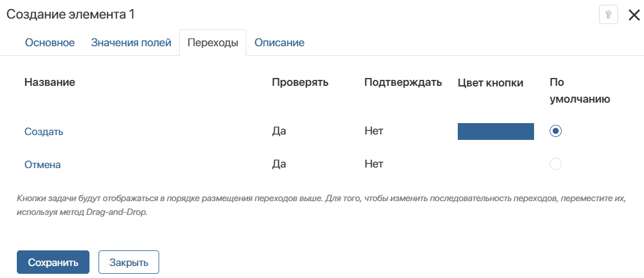
Task: Switch to the Основное tab
Action: point(50,43)
